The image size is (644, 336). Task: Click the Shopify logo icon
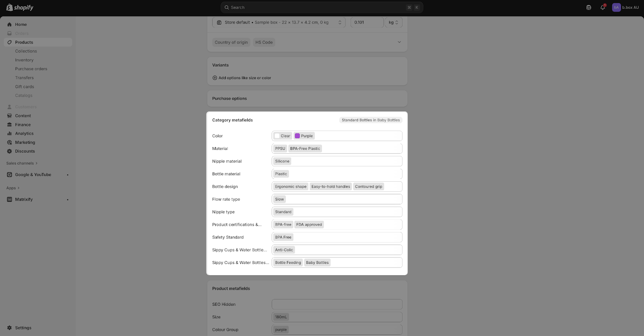[x=10, y=8]
